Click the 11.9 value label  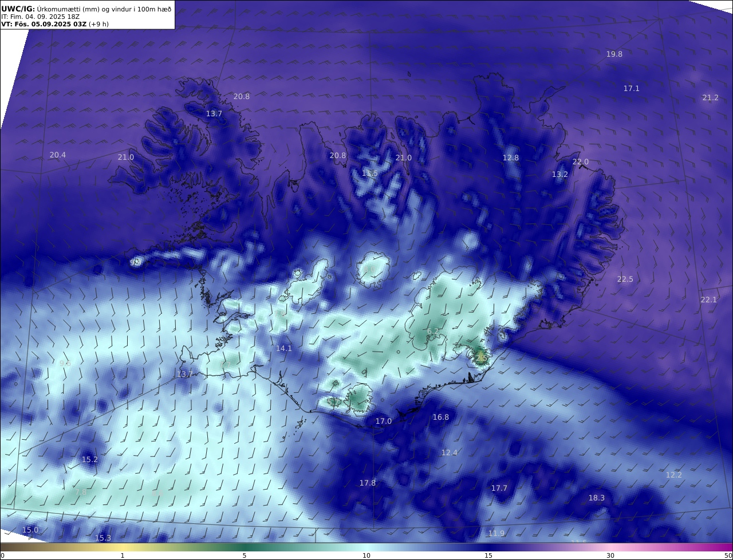pos(496,533)
